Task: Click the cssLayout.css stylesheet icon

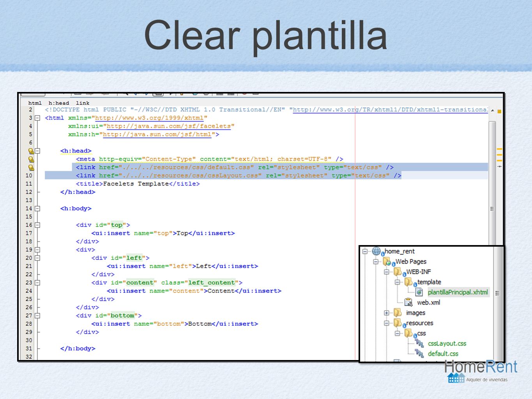Action: [419, 343]
